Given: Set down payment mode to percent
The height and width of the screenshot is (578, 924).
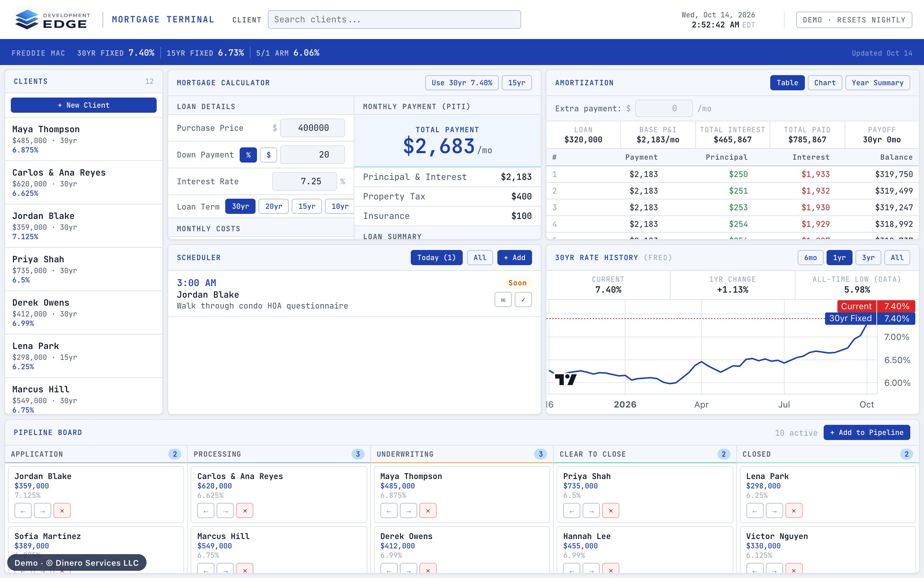Looking at the screenshot, I should 248,155.
